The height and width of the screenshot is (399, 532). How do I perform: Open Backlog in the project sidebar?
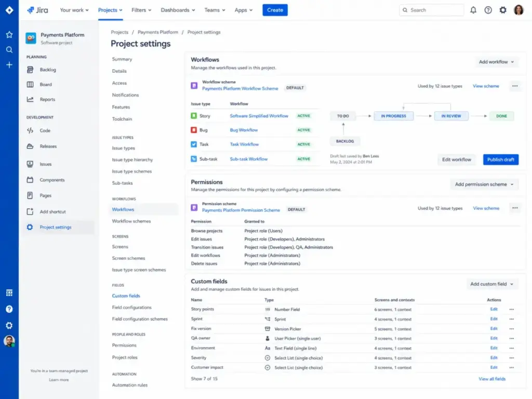[47, 70]
